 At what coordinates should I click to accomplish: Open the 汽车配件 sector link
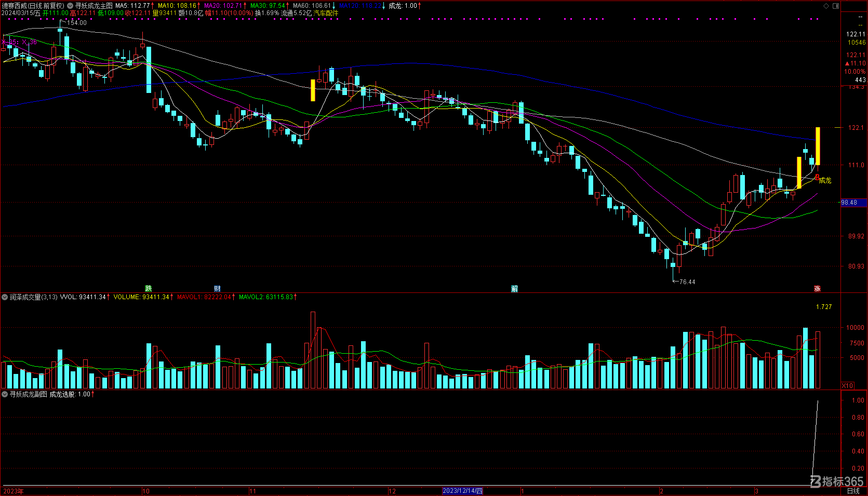(x=326, y=13)
